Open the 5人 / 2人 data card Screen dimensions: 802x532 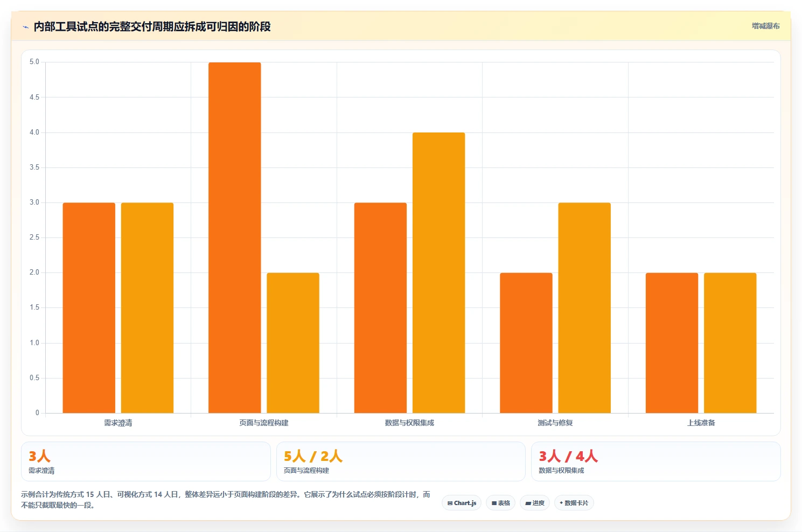(x=401, y=461)
